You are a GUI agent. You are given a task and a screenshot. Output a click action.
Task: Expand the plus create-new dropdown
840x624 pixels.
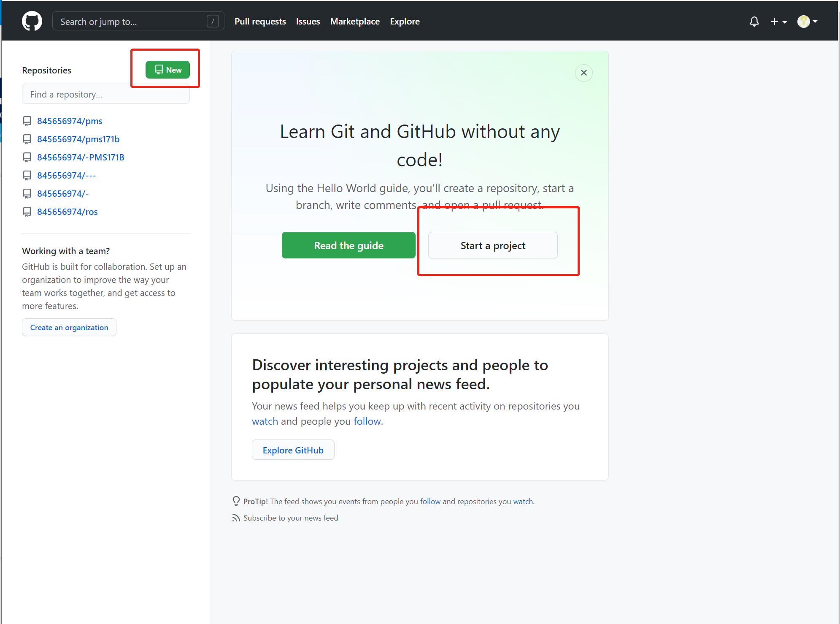pyautogui.click(x=778, y=21)
